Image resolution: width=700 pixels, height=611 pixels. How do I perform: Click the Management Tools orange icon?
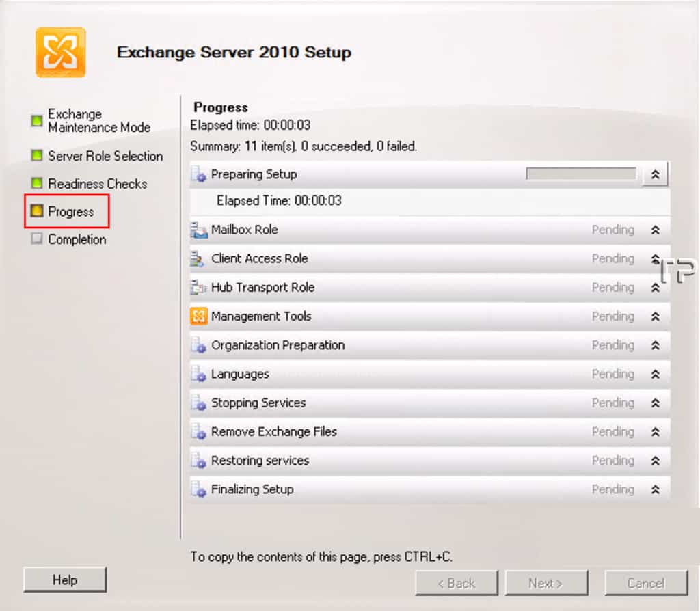[x=199, y=316]
